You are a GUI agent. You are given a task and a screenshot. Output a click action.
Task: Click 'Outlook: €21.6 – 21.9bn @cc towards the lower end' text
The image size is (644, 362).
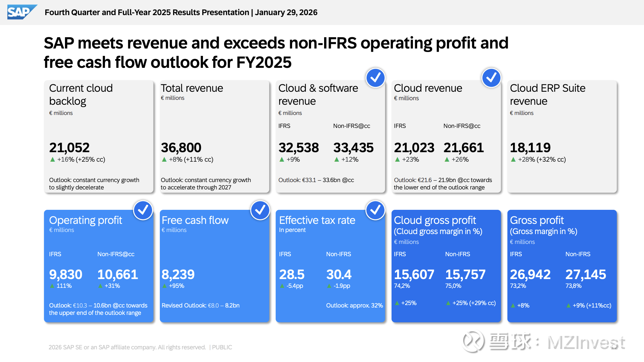pos(443,184)
